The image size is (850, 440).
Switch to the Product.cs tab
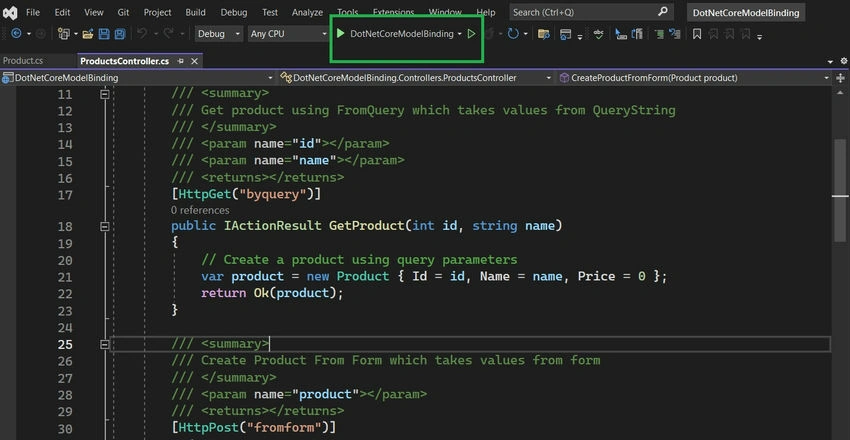[x=23, y=61]
